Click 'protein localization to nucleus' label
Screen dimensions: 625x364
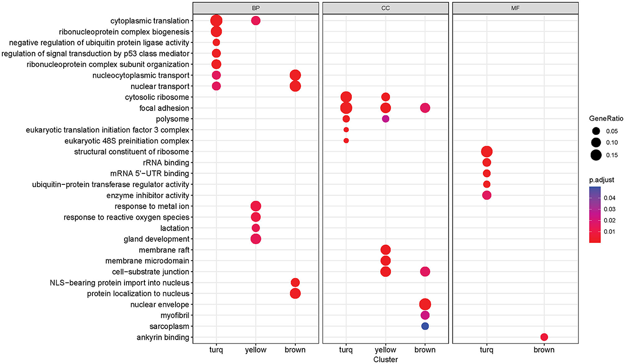(x=138, y=293)
